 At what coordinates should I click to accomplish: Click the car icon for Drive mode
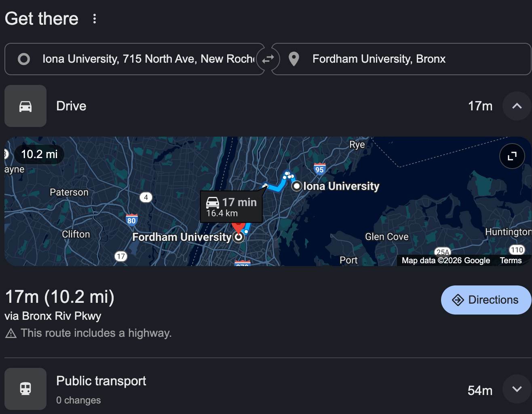[25, 106]
